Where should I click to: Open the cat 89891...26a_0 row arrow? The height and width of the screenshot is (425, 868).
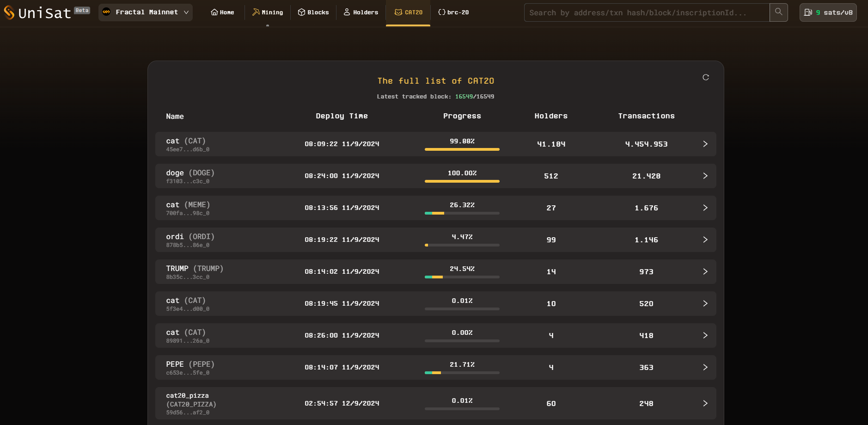[x=705, y=335]
